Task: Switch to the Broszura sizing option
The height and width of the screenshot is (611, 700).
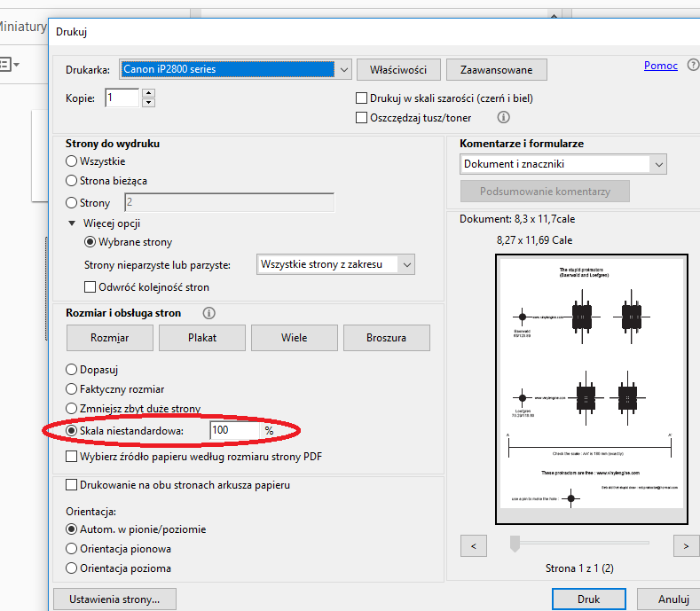Action: point(386,338)
